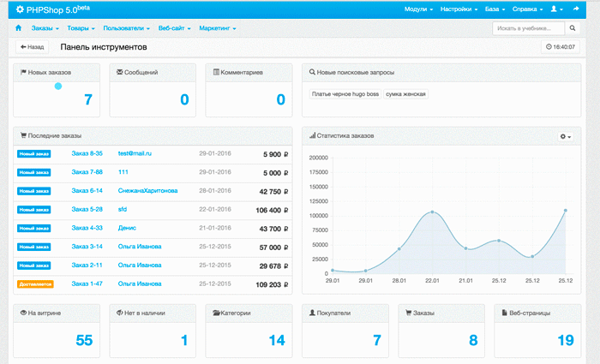Screen dimensions: 600x364
Task: Expand the Заказы navigation dropdown
Action: coord(45,28)
